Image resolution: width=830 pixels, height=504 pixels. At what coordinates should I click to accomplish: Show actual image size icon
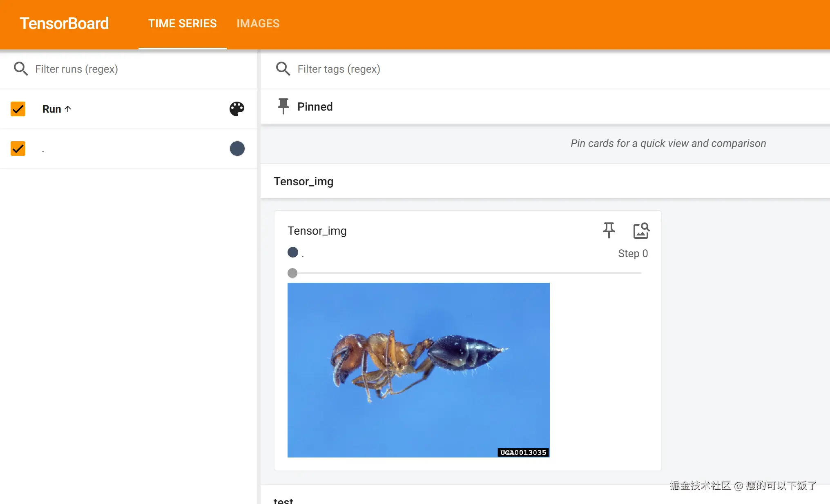(641, 230)
